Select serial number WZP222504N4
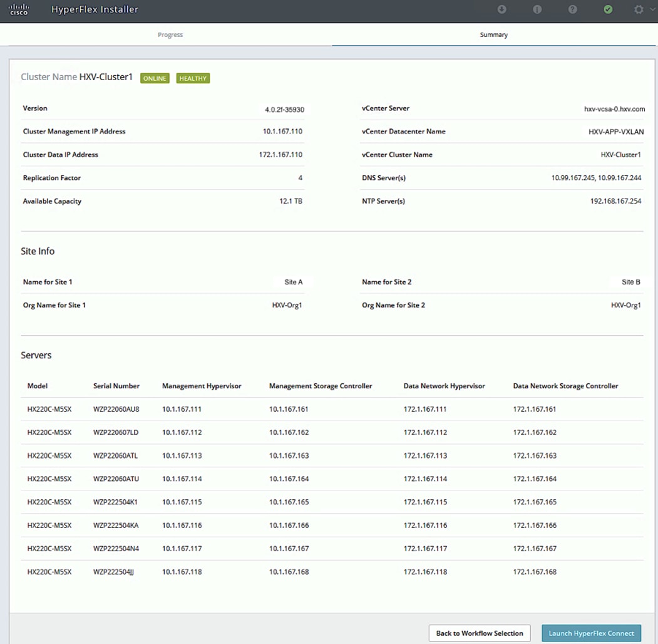This screenshot has width=658, height=644. pos(116,548)
